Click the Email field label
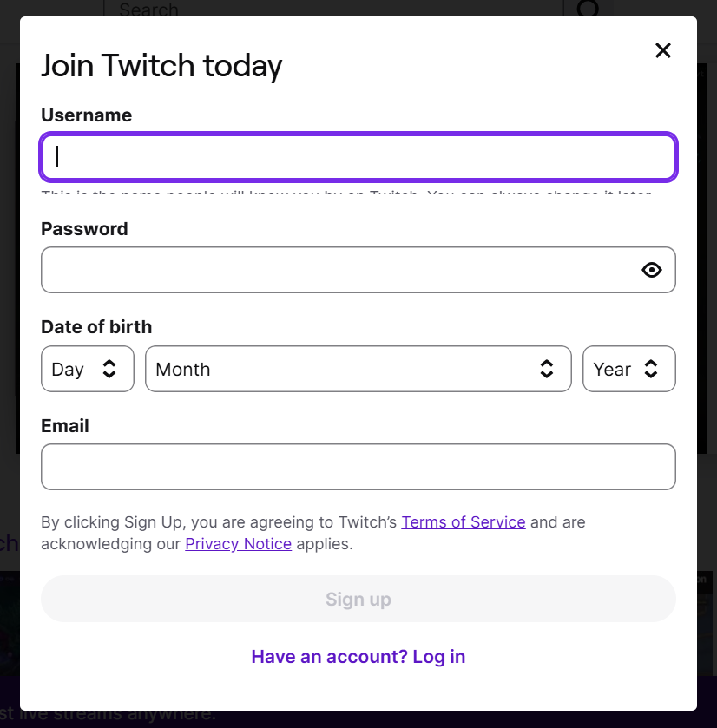 coord(65,426)
